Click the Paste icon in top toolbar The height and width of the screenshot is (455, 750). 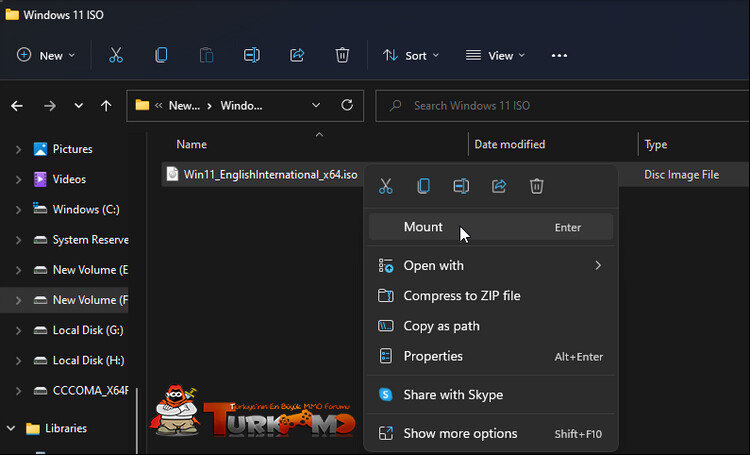206,55
